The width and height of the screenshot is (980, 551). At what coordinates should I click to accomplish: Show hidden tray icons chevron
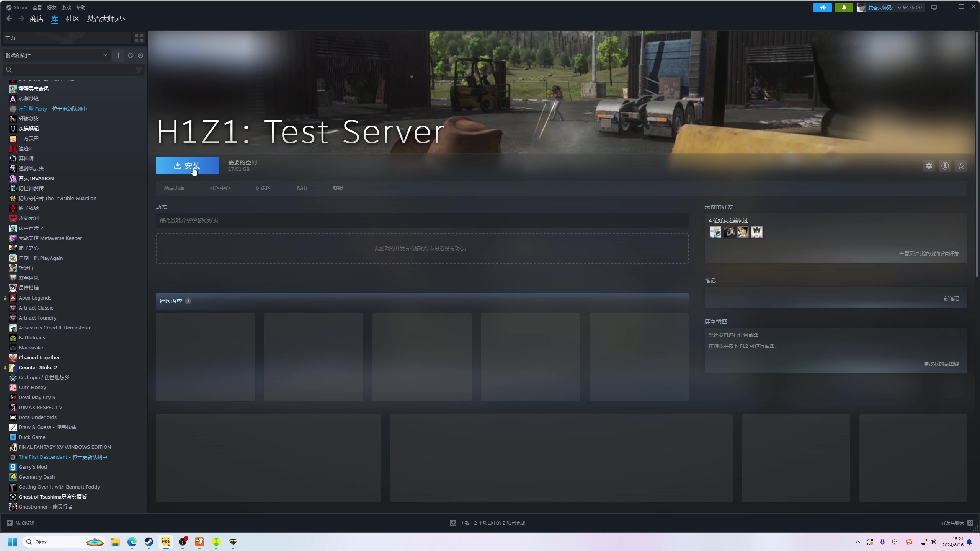(x=858, y=542)
